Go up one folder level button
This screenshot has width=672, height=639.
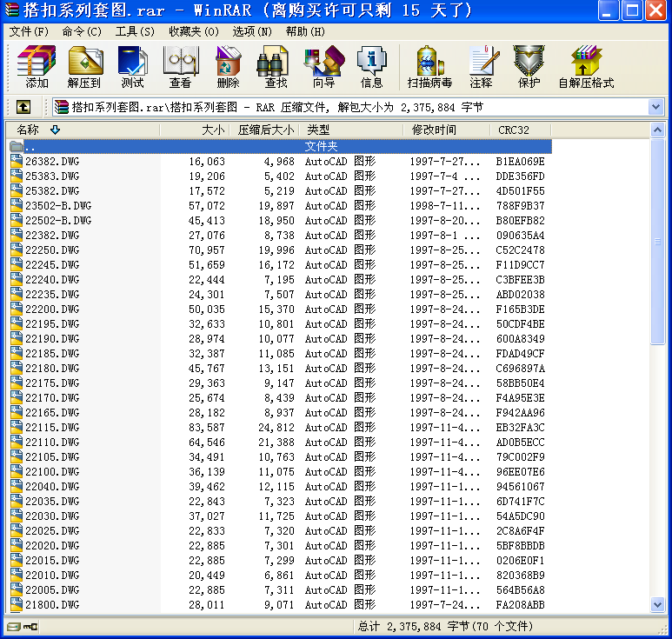tap(23, 107)
